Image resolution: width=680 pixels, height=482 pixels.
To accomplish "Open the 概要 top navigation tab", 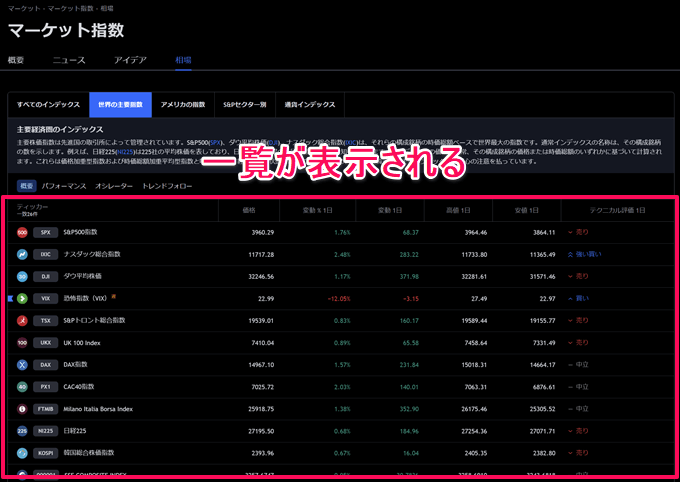I will pos(16,60).
